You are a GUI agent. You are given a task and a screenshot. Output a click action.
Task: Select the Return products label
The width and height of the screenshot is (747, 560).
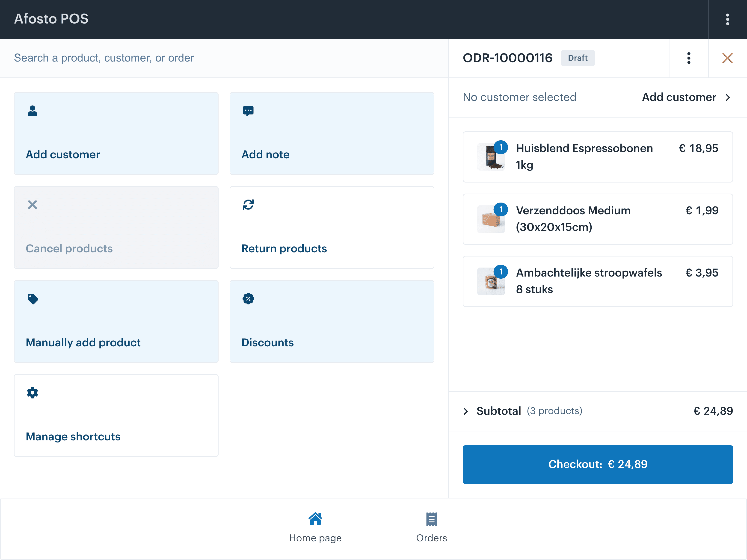coord(284,249)
